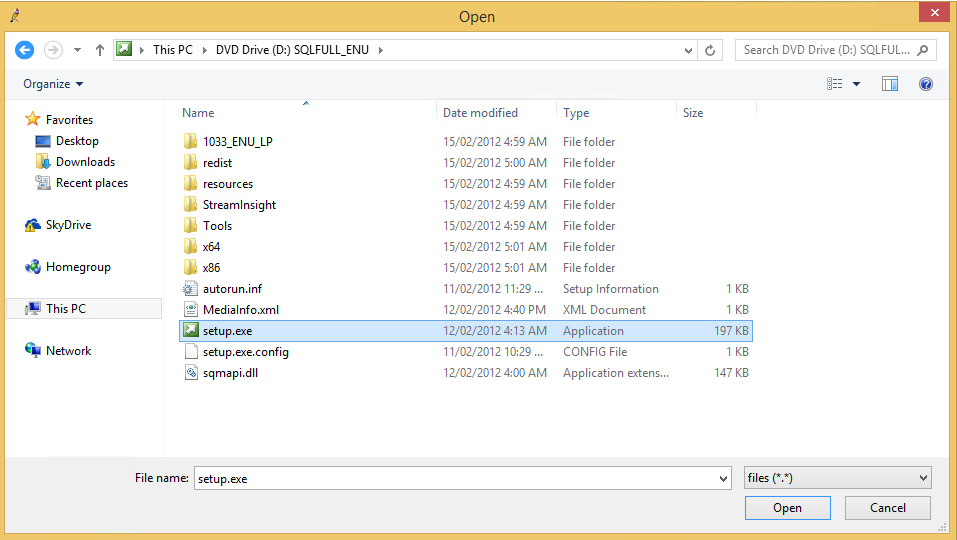This screenshot has width=957, height=540.
Task: Select Favorites in the navigation pane
Action: 59,120
